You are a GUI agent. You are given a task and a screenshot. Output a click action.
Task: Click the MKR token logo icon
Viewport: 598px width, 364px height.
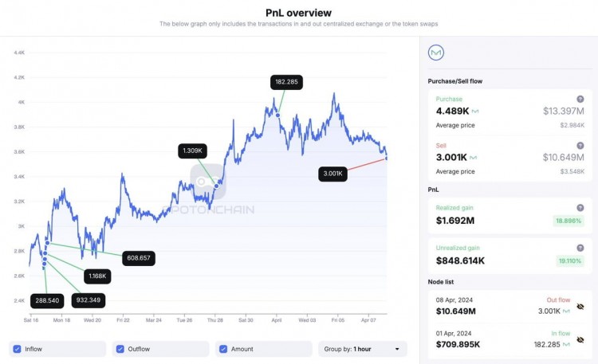pyautogui.click(x=436, y=53)
